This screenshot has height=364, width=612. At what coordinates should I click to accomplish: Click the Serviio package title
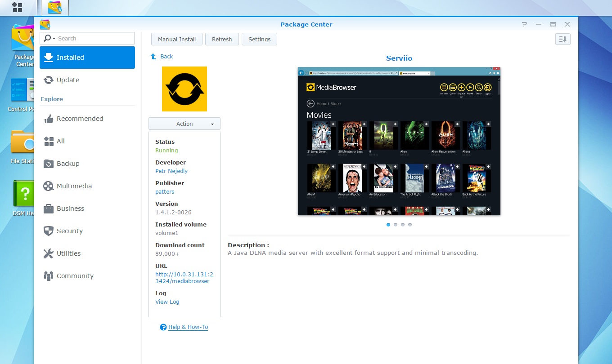click(399, 58)
